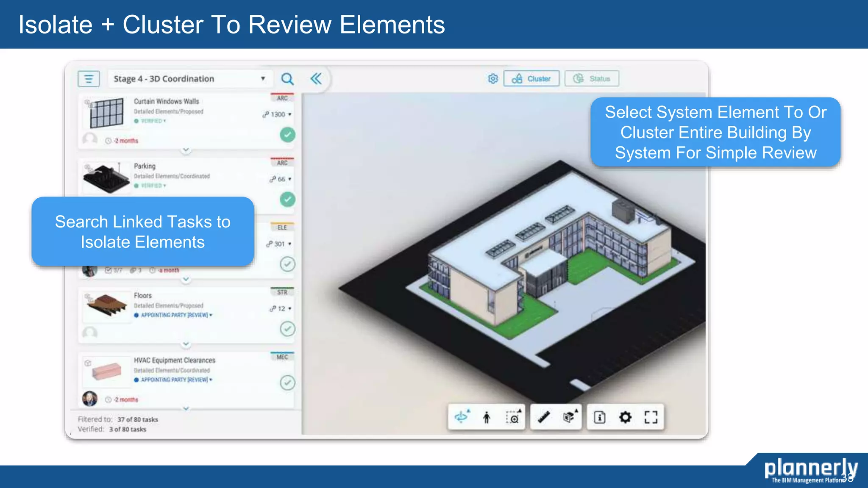This screenshot has height=488, width=868.
Task: Collapse the task panel with double chevron
Action: coord(316,79)
